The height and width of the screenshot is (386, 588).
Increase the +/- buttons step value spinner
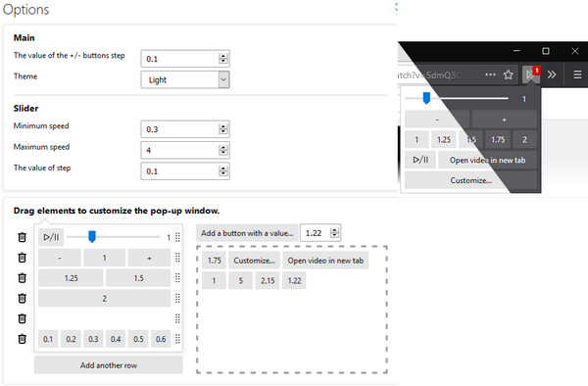point(223,56)
